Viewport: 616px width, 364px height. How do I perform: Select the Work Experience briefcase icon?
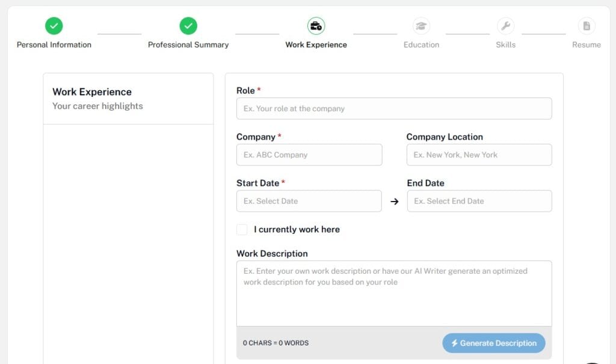click(x=316, y=26)
